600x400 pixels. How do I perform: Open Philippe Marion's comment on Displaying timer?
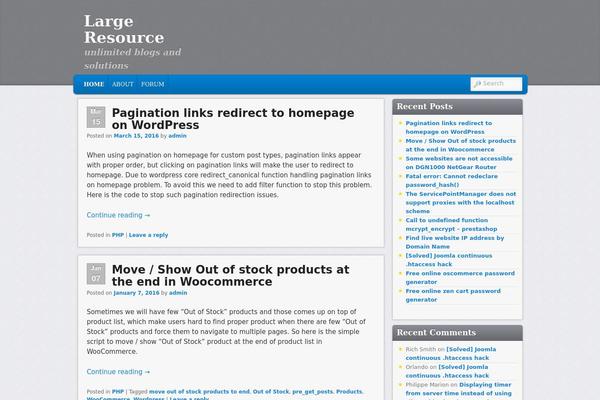click(x=458, y=389)
